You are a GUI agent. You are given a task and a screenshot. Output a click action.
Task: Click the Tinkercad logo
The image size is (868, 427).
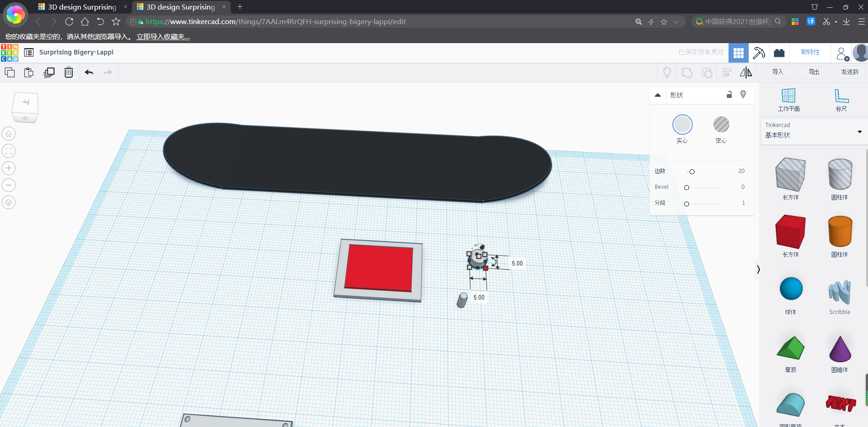[x=10, y=53]
